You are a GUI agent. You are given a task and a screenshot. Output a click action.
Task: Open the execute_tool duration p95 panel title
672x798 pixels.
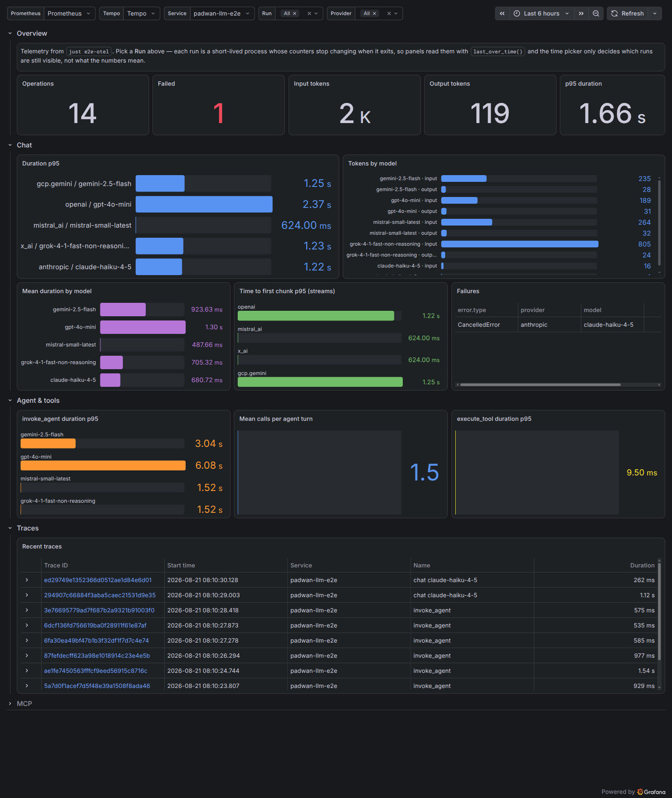[494, 419]
